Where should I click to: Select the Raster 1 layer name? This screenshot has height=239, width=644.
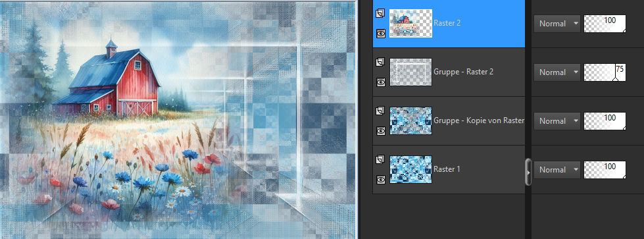point(447,169)
